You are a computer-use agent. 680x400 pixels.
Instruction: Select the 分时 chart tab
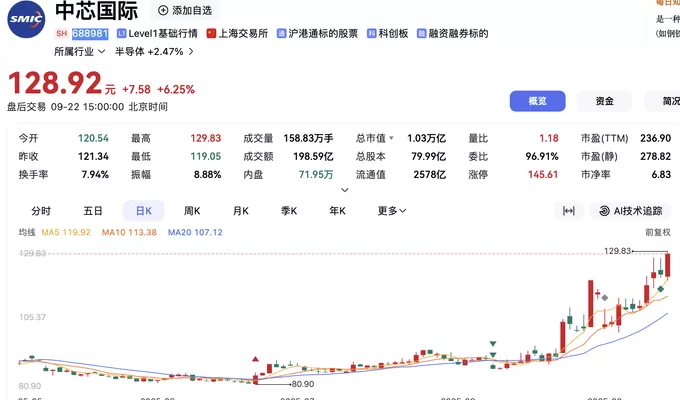tap(41, 211)
